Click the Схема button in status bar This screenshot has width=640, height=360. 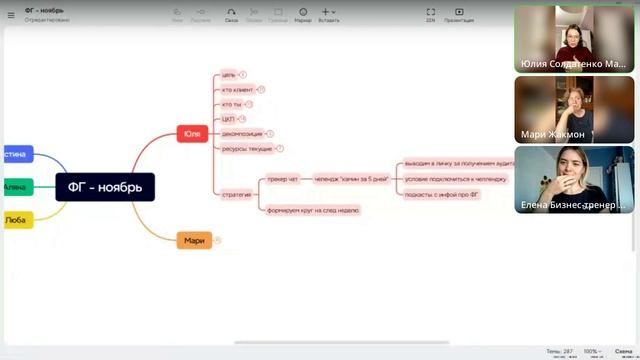coord(624,351)
